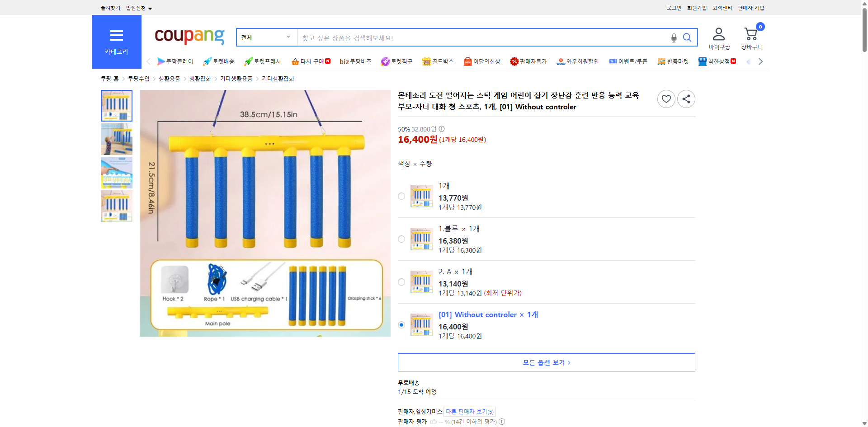Click the share icon next to the heart
The width and height of the screenshot is (868, 427).
[686, 99]
